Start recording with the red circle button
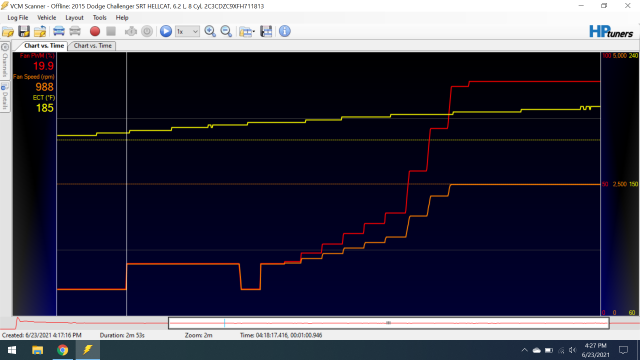 [95, 31]
